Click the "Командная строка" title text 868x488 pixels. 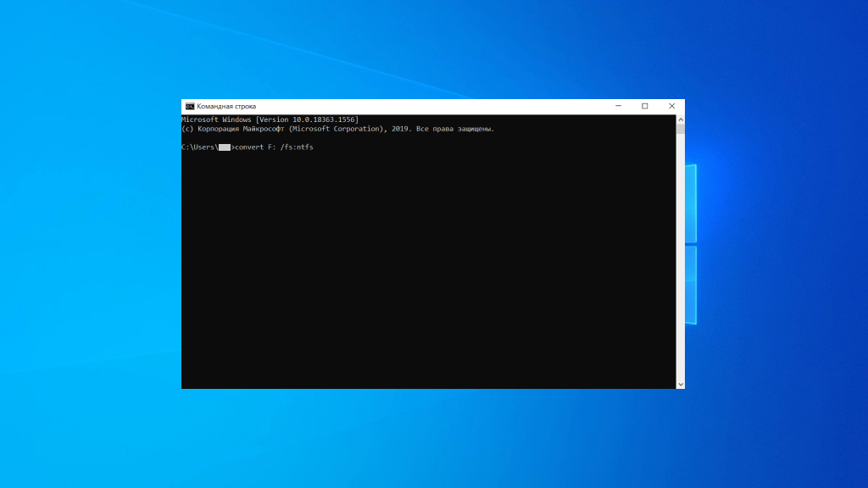point(226,107)
